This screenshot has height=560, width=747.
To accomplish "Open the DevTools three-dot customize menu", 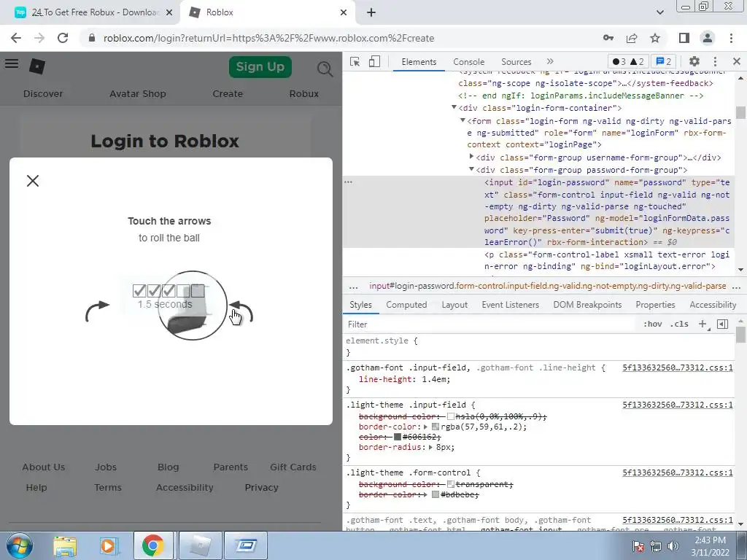I will pyautogui.click(x=715, y=61).
